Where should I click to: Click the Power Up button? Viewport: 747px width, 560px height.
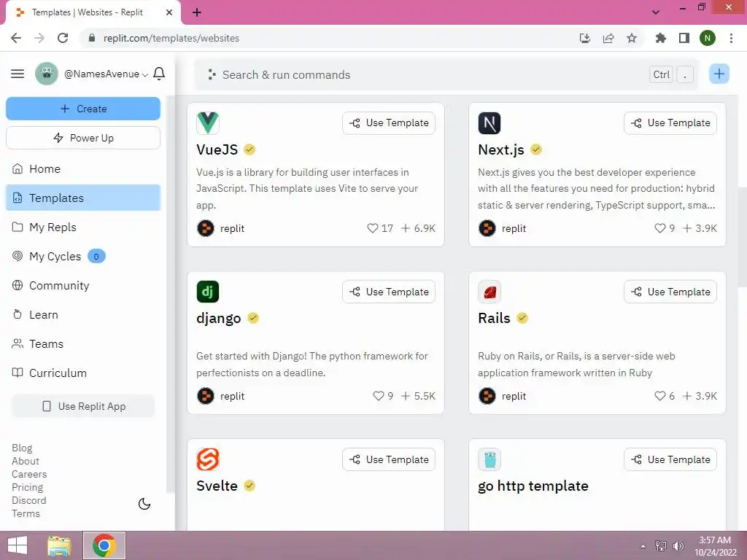[83, 138]
